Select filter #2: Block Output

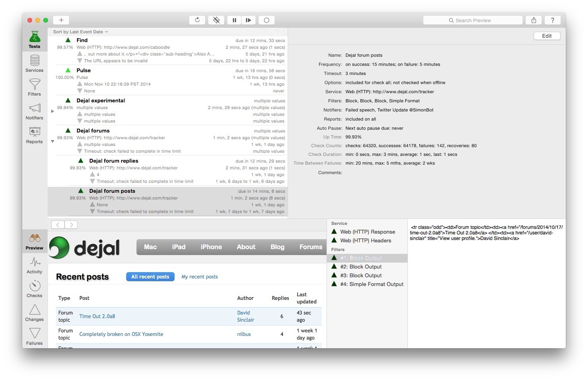(x=367, y=267)
